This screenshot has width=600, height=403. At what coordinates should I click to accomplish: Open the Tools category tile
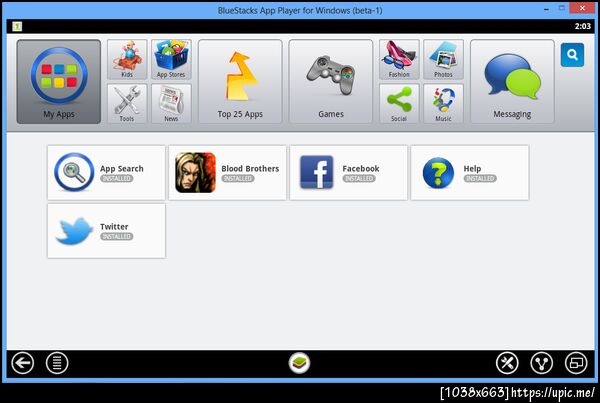tap(127, 104)
